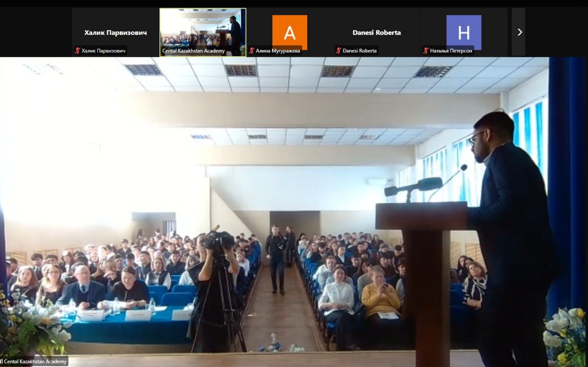
Task: Click signal bars icon in bottom-left label
Action: tap(1, 361)
